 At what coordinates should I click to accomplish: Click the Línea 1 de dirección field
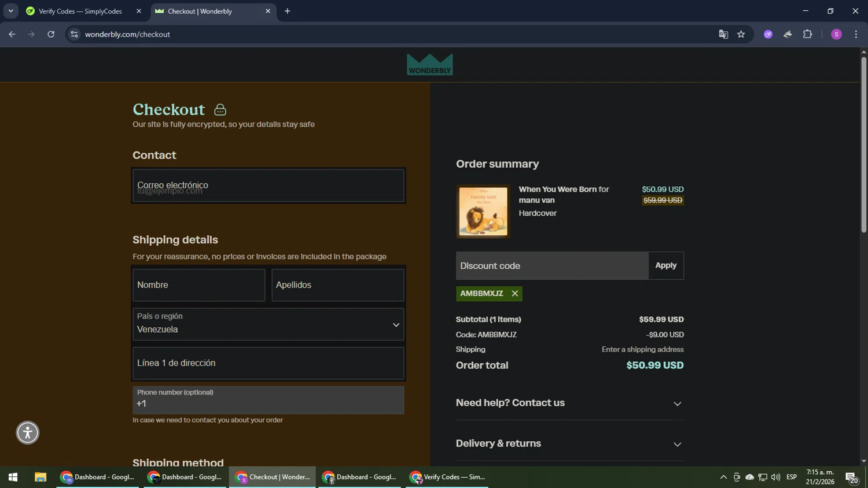[x=268, y=363]
